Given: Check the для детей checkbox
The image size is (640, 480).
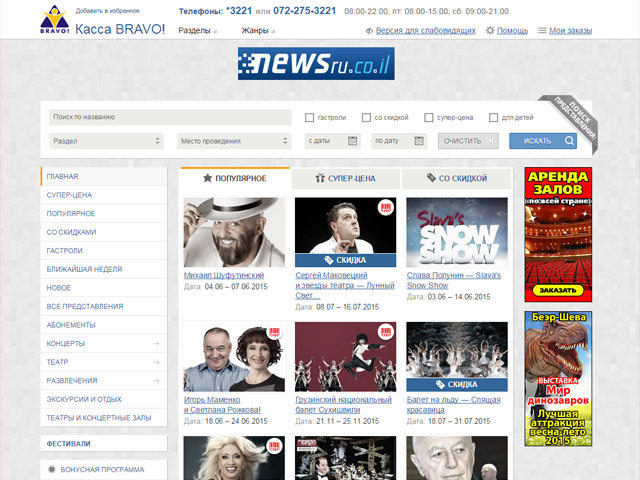Looking at the screenshot, I should coord(493,118).
